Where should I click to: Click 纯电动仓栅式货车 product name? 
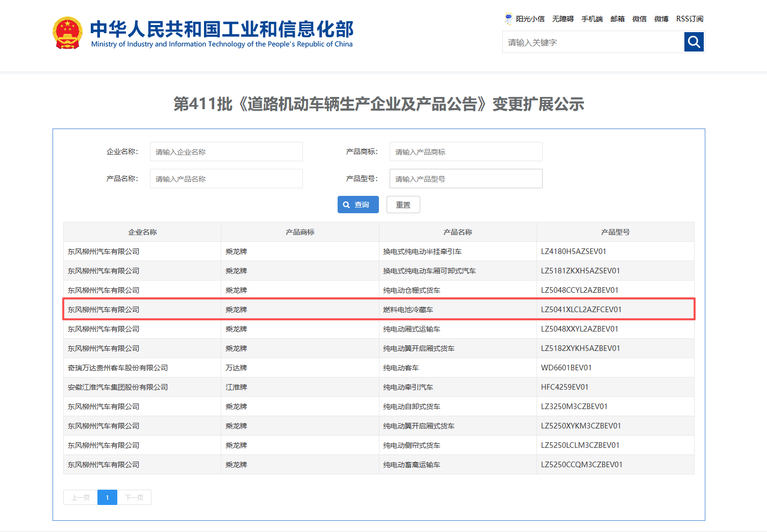pos(412,290)
